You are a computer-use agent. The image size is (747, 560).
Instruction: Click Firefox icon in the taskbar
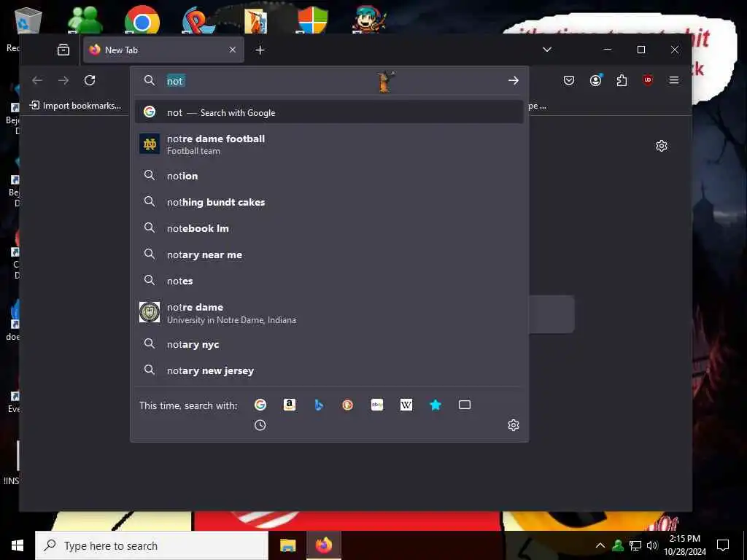click(x=324, y=545)
